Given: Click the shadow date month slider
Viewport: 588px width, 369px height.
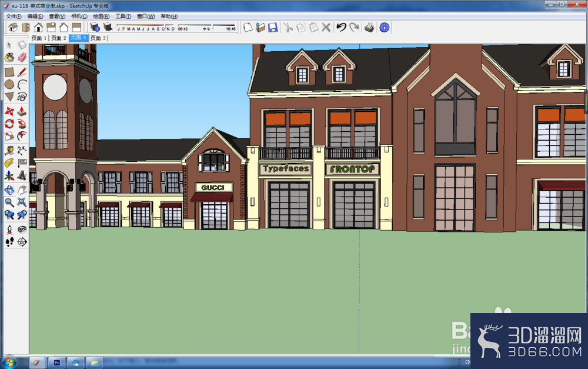Looking at the screenshot, I should pos(145,26).
